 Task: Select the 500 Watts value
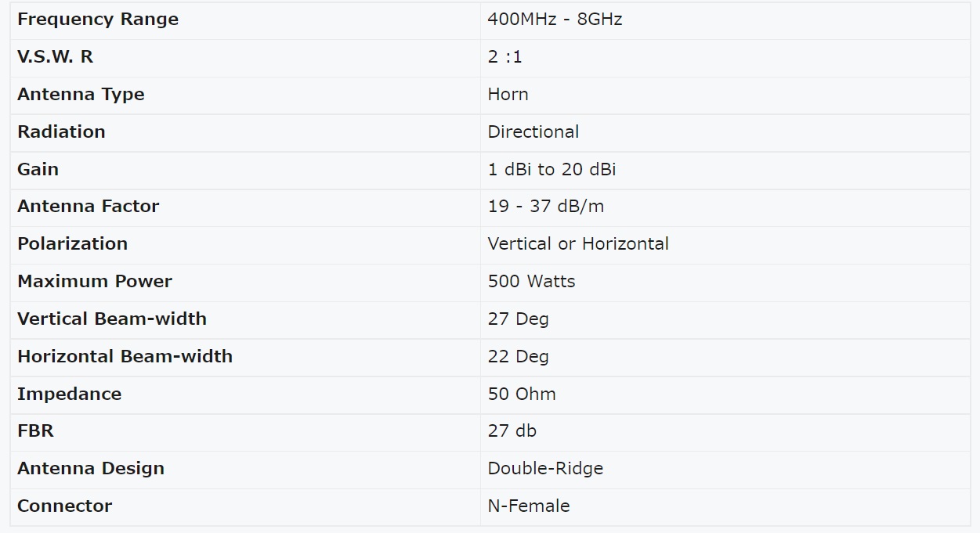[531, 281]
